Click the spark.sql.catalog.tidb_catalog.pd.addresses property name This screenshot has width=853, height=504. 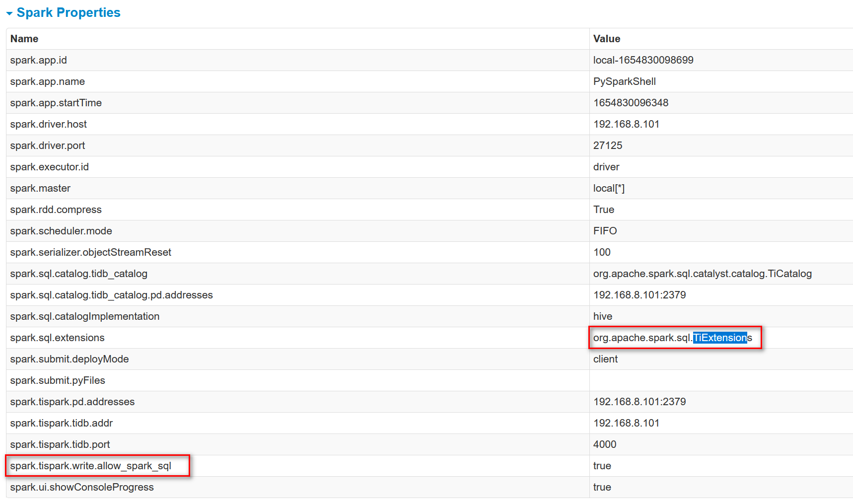112,295
